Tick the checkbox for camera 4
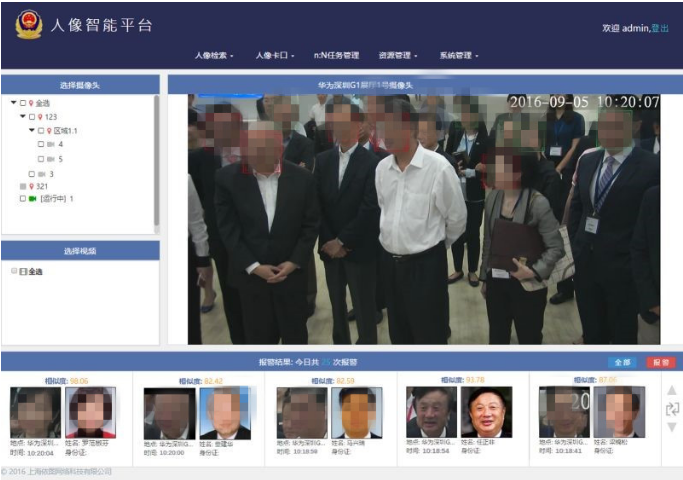683x480 pixels. point(40,144)
